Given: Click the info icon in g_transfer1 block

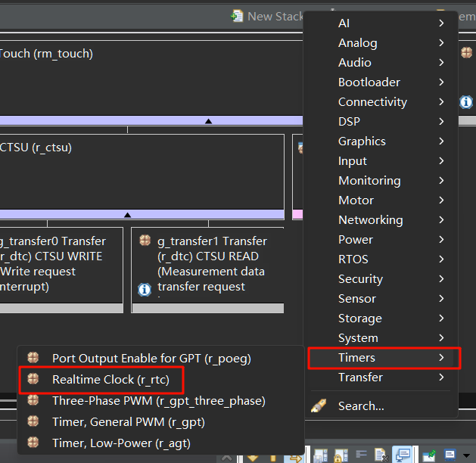Looking at the screenshot, I should (x=145, y=290).
